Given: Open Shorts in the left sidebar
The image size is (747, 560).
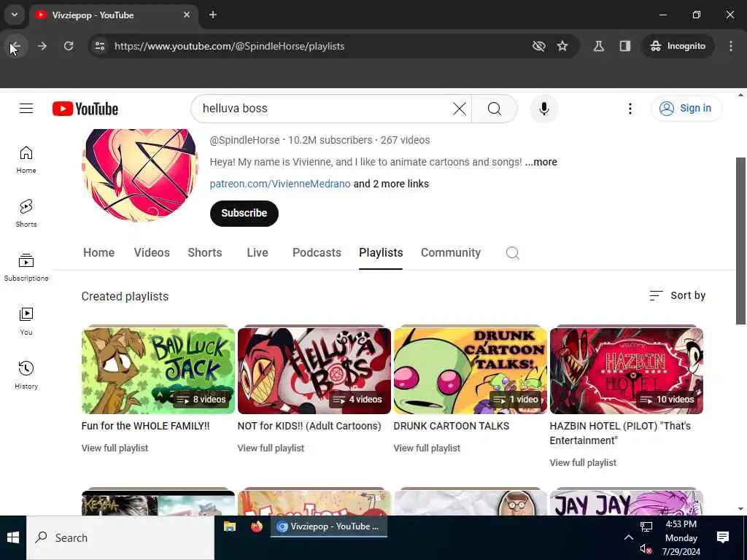Looking at the screenshot, I should (26, 214).
